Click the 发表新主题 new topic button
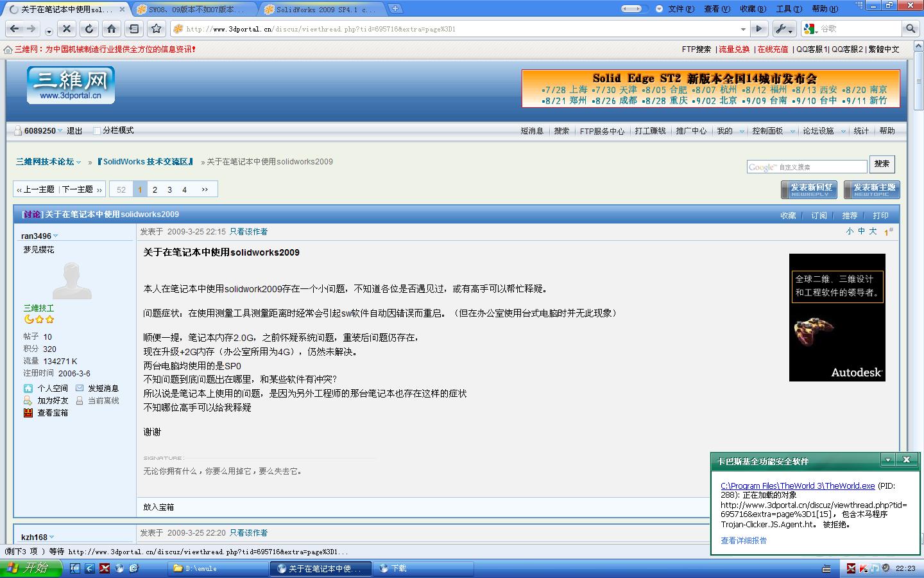Image resolution: width=924 pixels, height=578 pixels. [871, 189]
